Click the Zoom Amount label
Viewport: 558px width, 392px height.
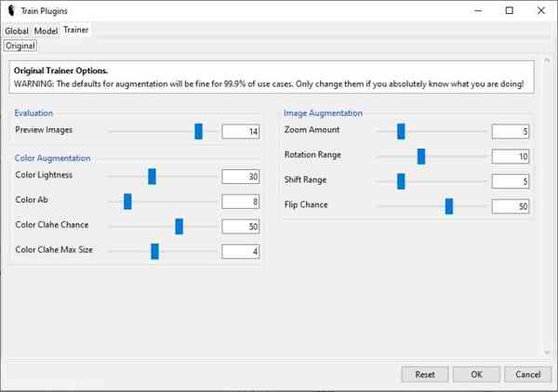pyautogui.click(x=312, y=130)
